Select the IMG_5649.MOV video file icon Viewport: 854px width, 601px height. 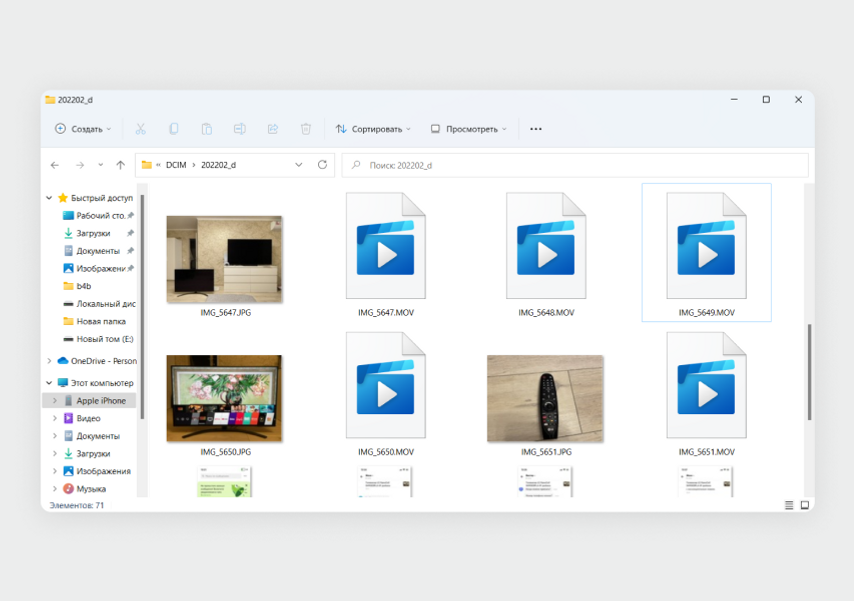706,246
